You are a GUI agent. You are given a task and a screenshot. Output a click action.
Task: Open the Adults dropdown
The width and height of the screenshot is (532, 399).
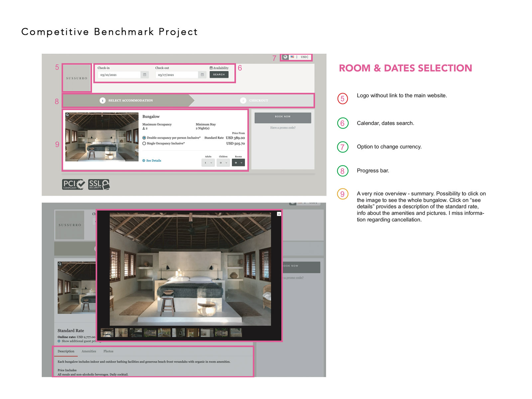pos(207,163)
